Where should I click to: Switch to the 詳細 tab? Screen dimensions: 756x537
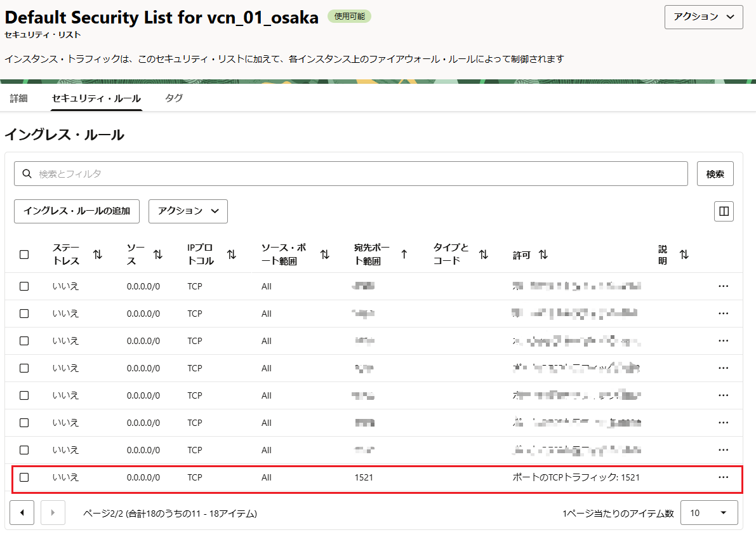[19, 98]
